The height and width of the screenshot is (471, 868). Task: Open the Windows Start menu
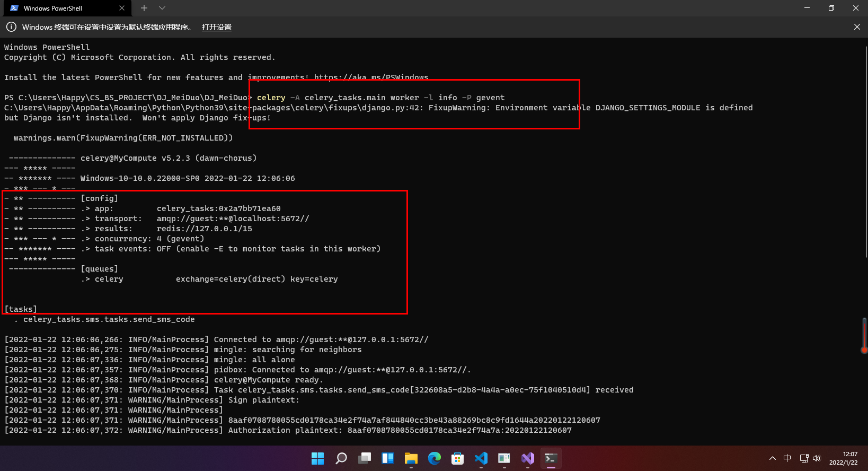[x=318, y=458]
